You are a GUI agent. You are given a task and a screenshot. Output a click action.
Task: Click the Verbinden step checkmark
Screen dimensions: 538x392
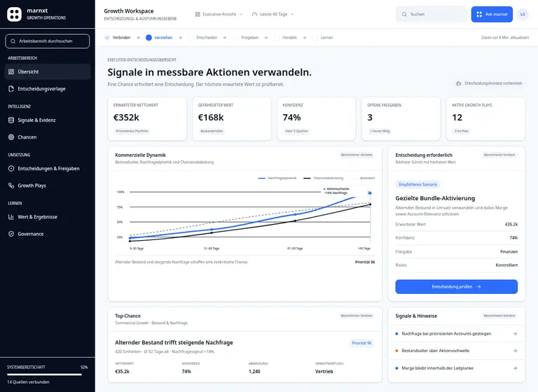[x=107, y=38]
